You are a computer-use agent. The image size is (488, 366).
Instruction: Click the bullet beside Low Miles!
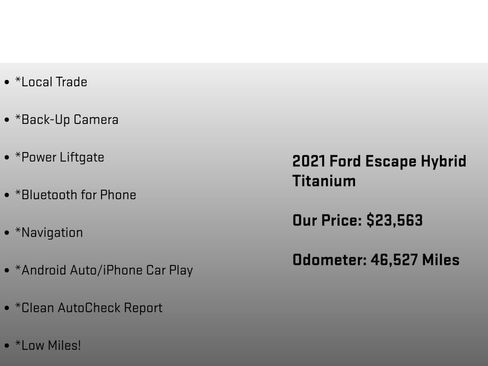(7, 346)
